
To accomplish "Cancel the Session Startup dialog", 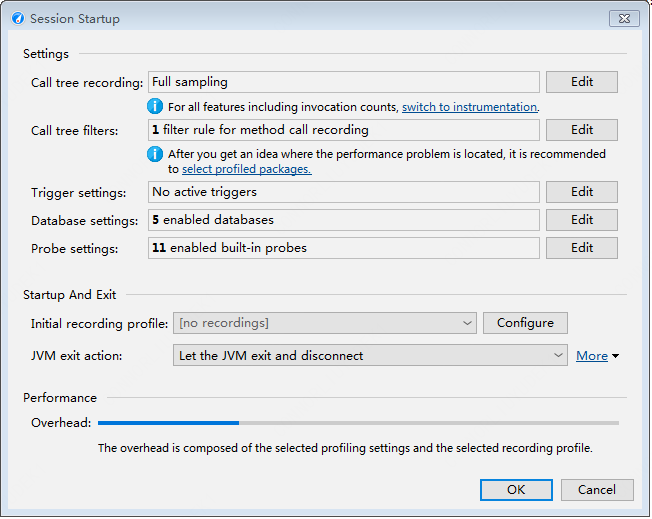I will click(x=597, y=490).
